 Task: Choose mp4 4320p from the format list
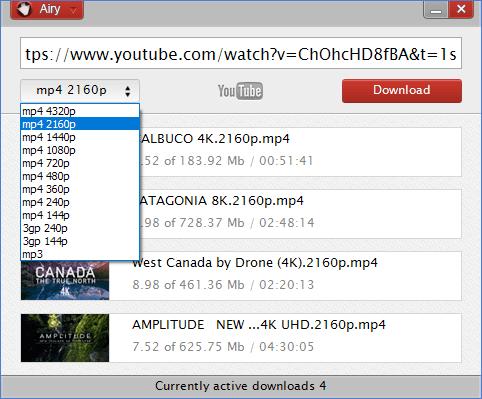click(80, 111)
